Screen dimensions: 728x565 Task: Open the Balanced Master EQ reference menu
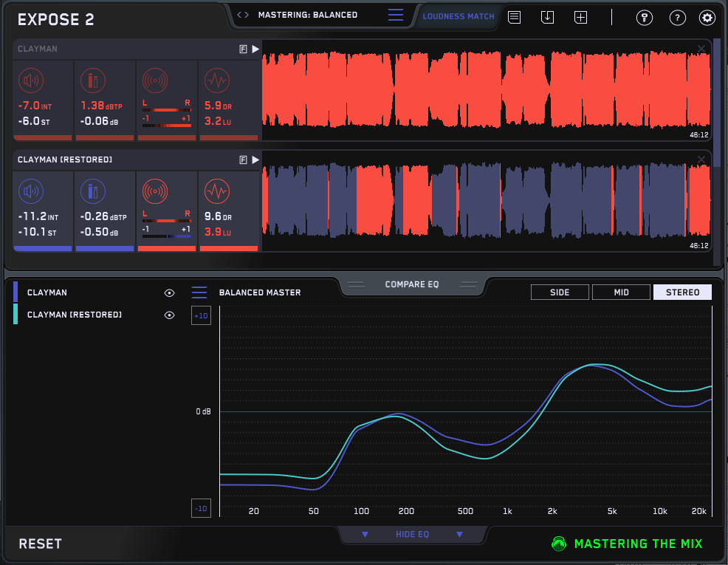(x=199, y=292)
